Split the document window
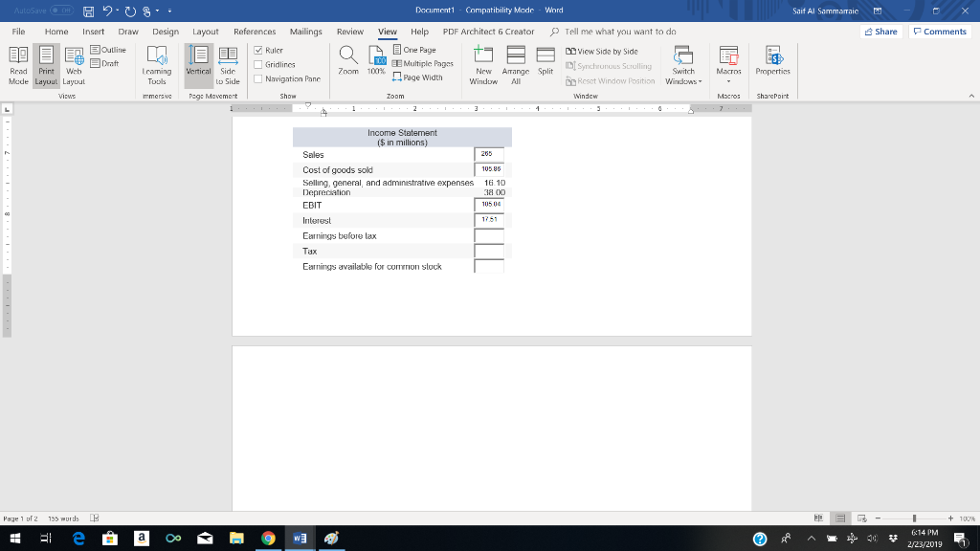980x551 pixels. tap(544, 65)
